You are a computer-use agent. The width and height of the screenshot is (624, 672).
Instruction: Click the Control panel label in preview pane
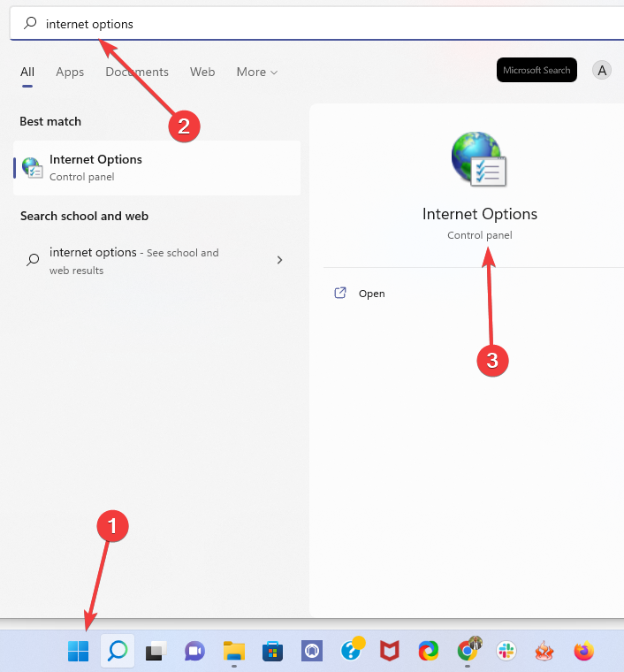(480, 235)
